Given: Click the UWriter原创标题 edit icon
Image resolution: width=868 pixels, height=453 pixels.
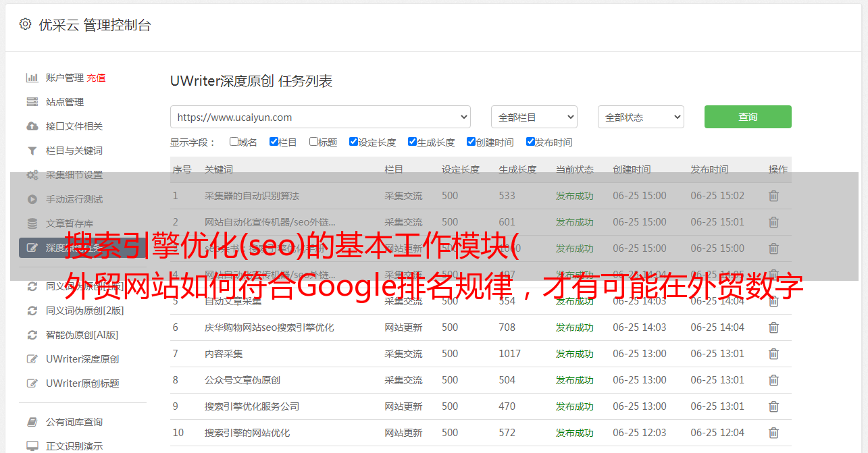Looking at the screenshot, I should (32, 383).
